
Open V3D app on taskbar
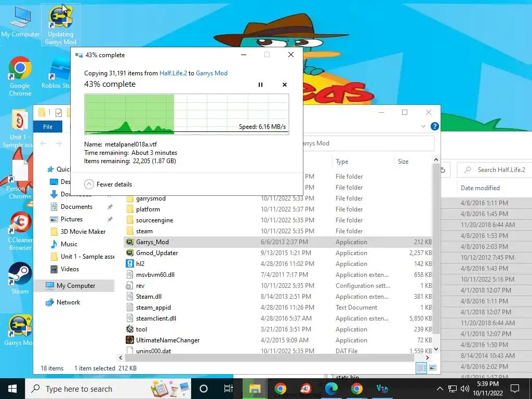pyautogui.click(x=382, y=389)
